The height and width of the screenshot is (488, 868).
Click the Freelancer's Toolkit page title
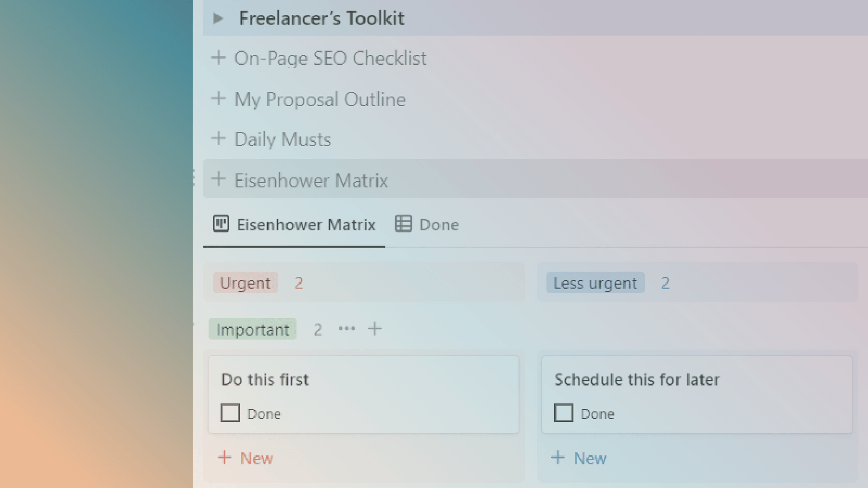[321, 18]
